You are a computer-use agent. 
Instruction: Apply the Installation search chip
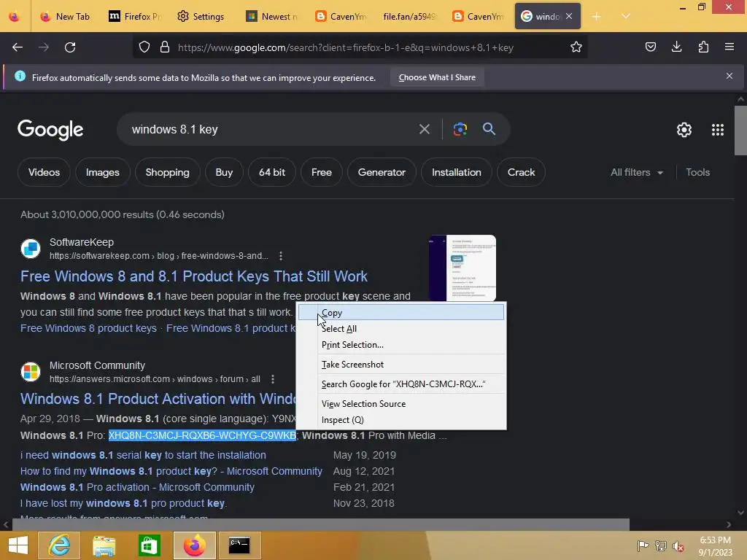[x=457, y=172]
